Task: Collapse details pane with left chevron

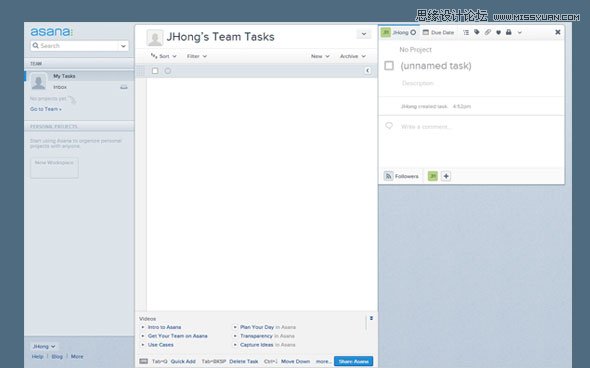Action: tap(368, 71)
